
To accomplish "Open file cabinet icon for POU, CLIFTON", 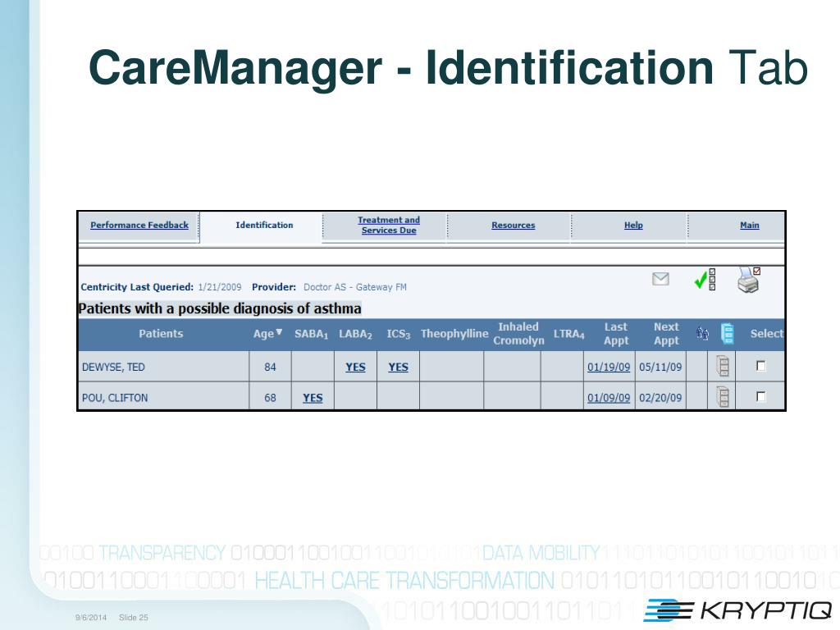I will 723,397.
